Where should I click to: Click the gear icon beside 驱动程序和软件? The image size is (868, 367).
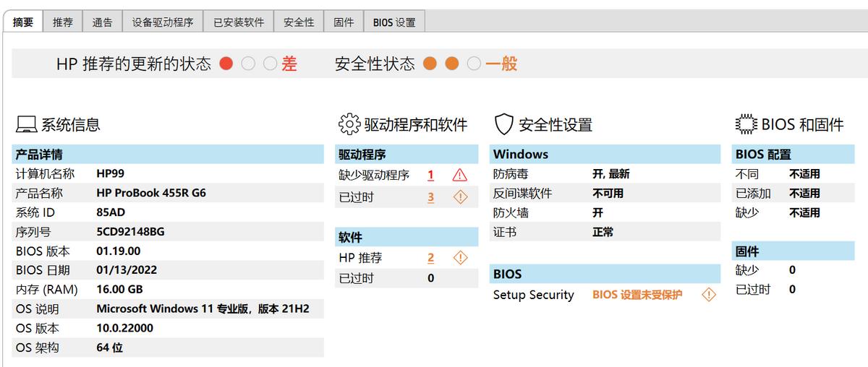(349, 125)
